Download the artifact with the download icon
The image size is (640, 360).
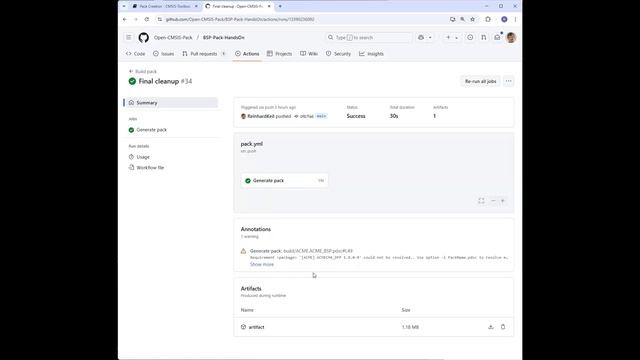pos(491,327)
